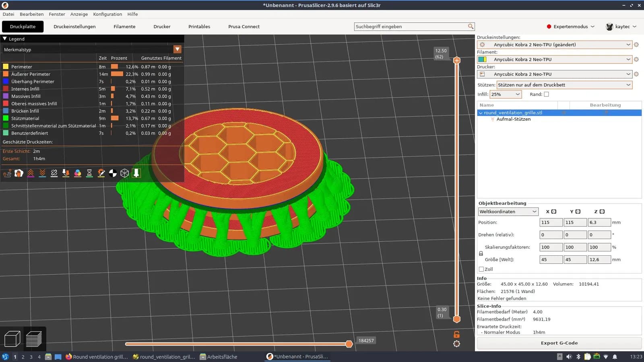Open the Infill 25% dropdown

506,95
